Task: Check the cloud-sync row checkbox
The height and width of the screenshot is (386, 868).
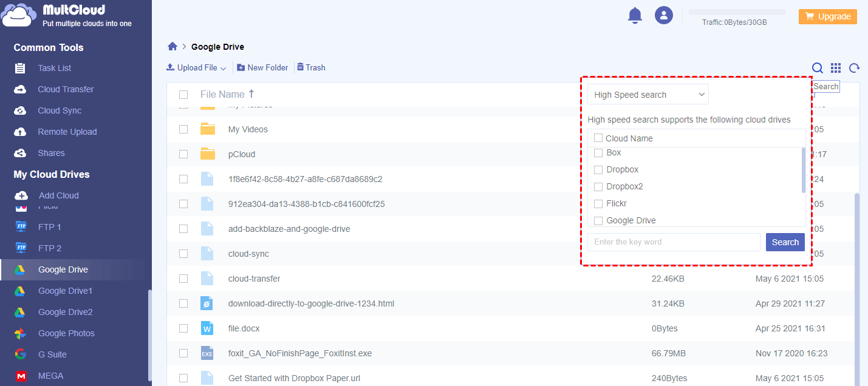Action: tap(183, 254)
